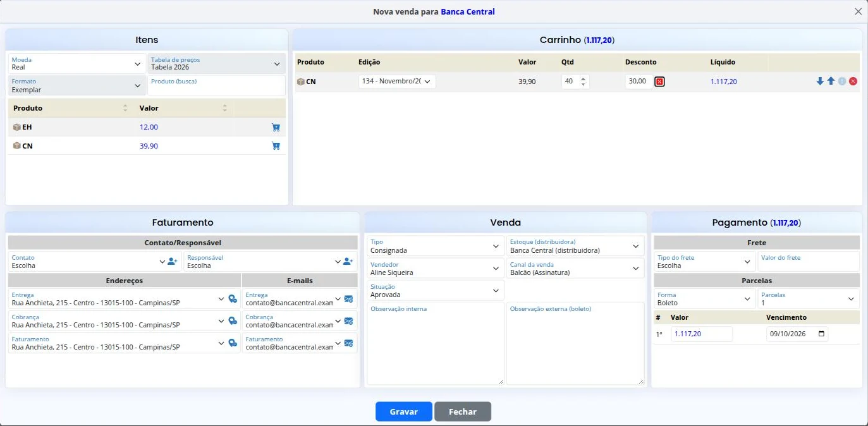Viewport: 868px width, 426px height.
Task: Click the Qtd quantity field for CN
Action: 575,82
